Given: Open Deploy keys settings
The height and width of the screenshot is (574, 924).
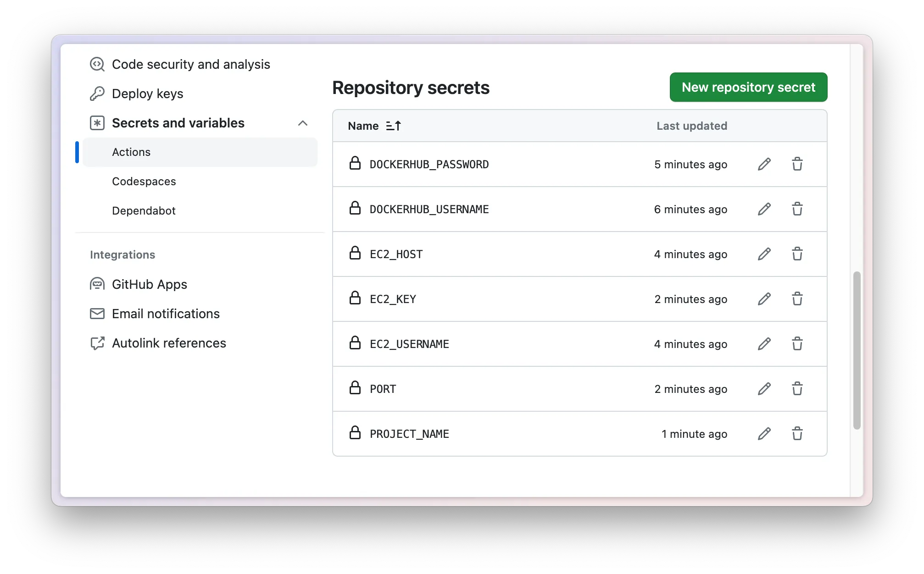Looking at the screenshot, I should click(x=147, y=94).
